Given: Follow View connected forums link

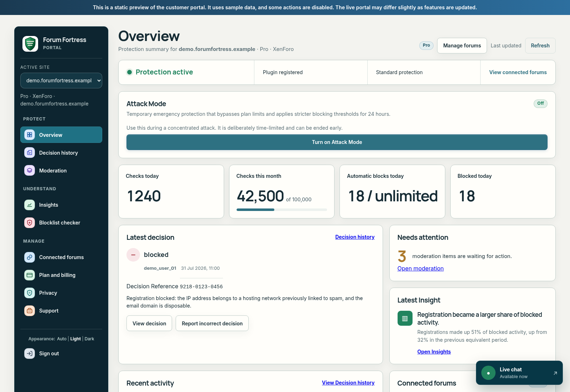Looking at the screenshot, I should click(518, 72).
